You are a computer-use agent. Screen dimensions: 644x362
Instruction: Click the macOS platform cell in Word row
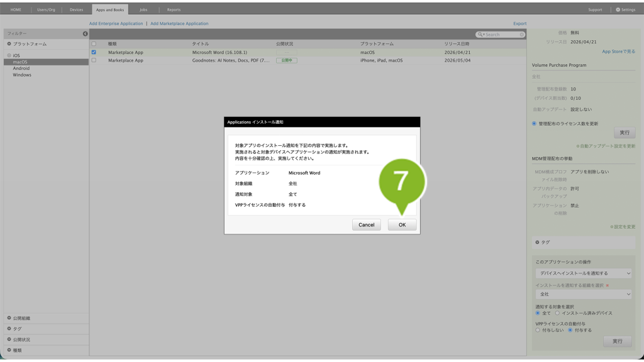pyautogui.click(x=367, y=53)
